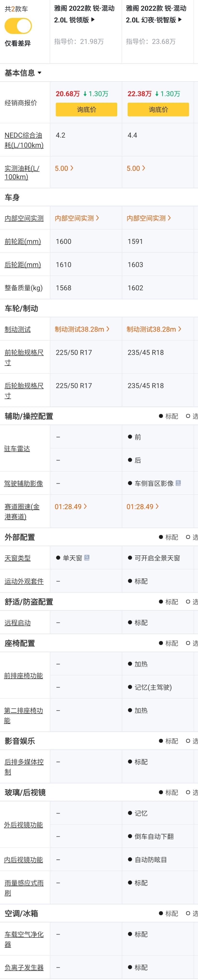Open first model's 01:28.49 lap time

click(x=70, y=506)
